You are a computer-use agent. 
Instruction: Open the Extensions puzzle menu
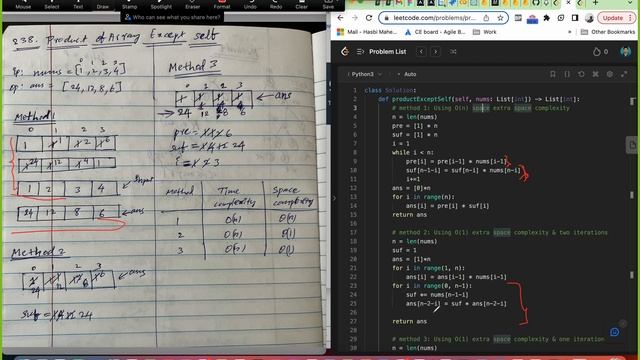point(547,18)
